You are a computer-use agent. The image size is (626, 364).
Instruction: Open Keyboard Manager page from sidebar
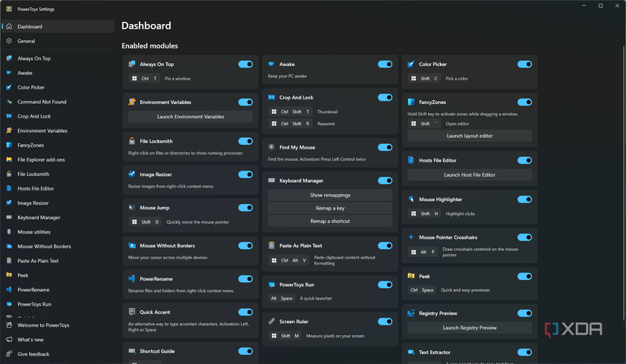(58, 218)
